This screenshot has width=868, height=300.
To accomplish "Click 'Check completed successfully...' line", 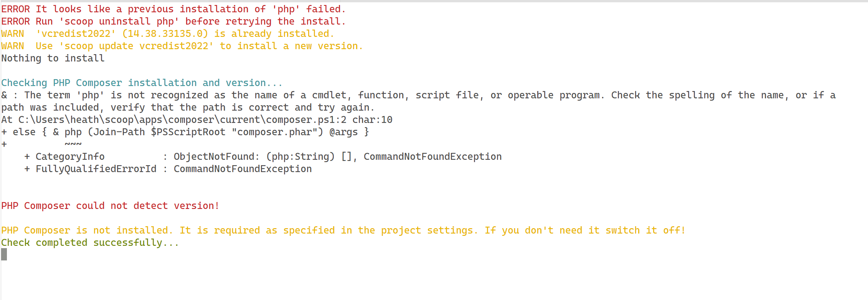I will (90, 243).
